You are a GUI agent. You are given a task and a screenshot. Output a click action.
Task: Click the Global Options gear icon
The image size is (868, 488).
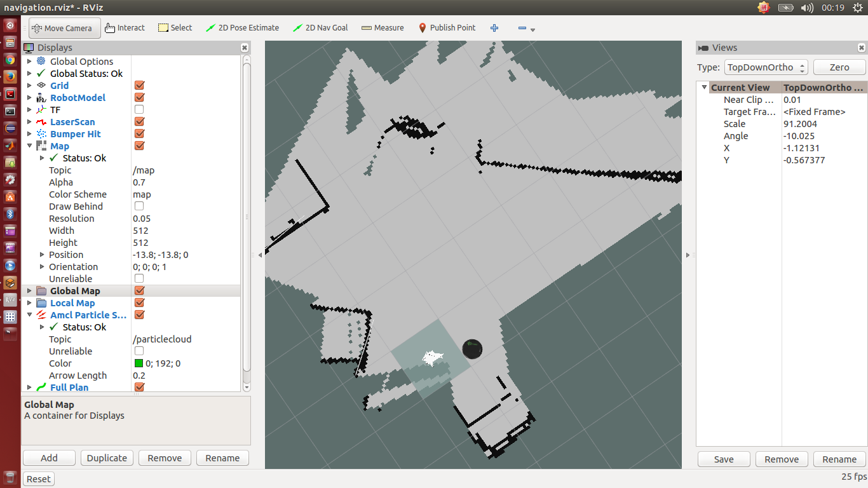click(x=41, y=61)
